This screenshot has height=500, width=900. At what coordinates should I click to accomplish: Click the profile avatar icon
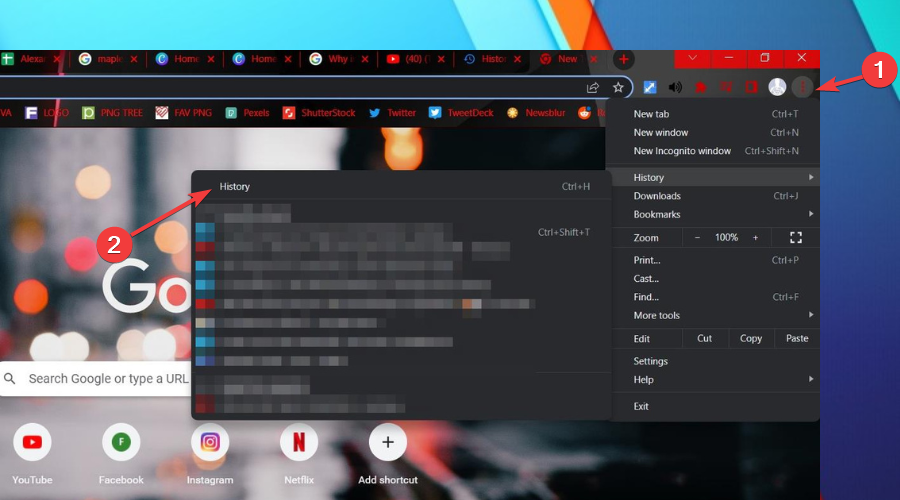(x=777, y=87)
